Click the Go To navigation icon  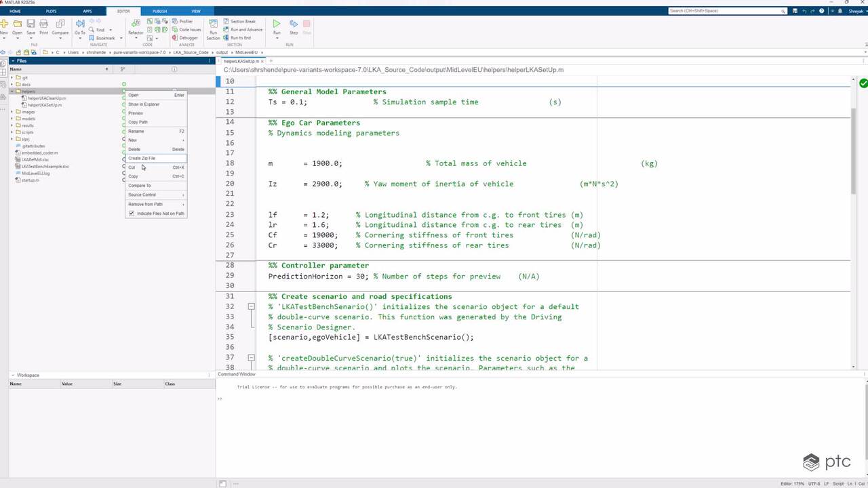pyautogui.click(x=80, y=26)
